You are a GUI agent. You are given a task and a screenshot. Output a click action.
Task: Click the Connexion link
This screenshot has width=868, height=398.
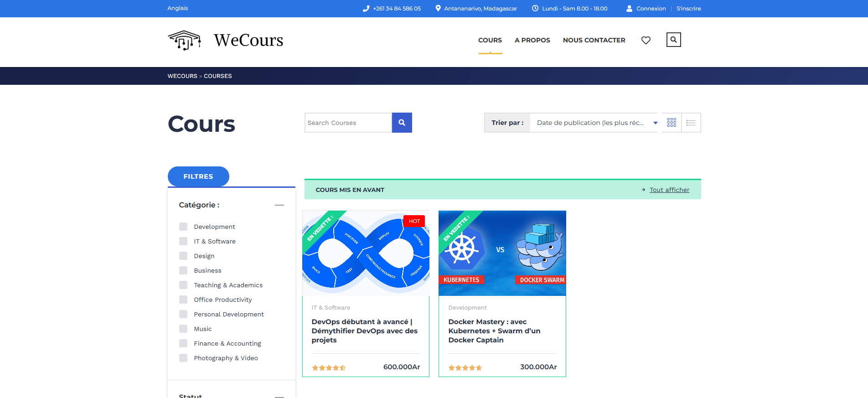[651, 9]
